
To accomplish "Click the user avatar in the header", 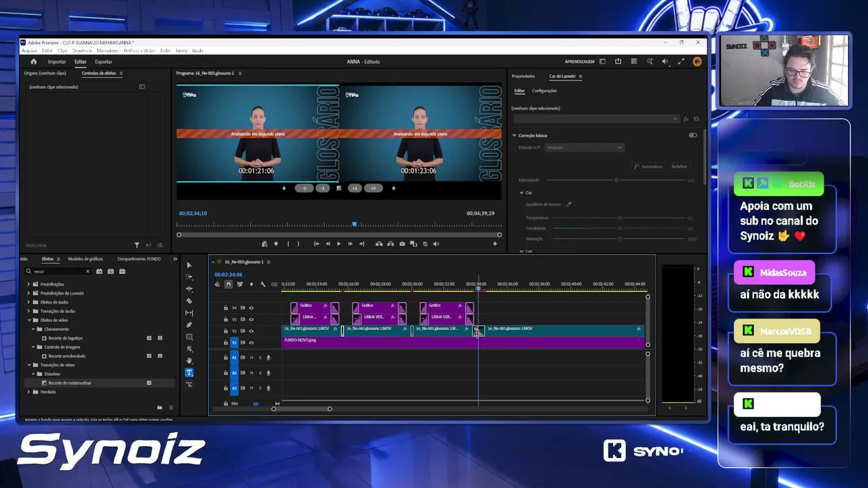I will point(697,62).
